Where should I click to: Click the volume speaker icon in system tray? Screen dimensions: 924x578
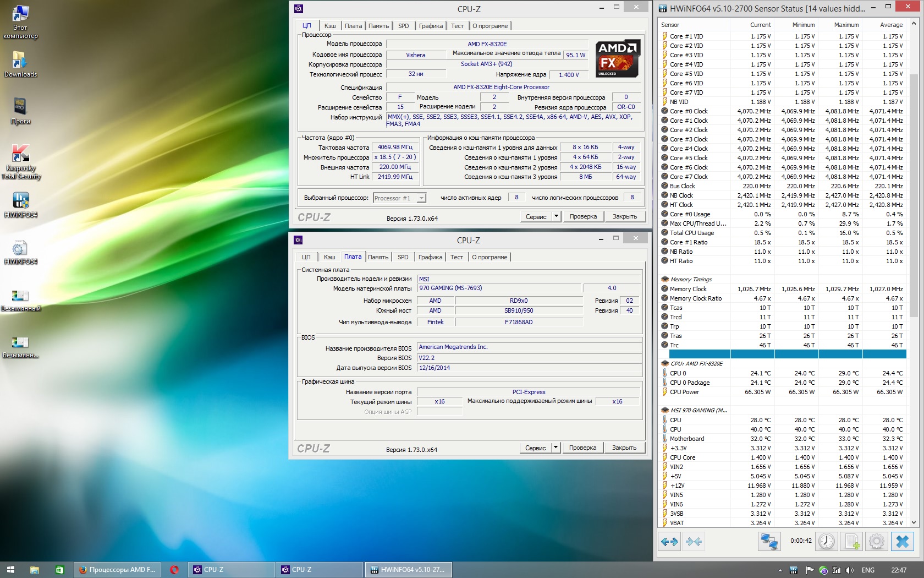(850, 570)
